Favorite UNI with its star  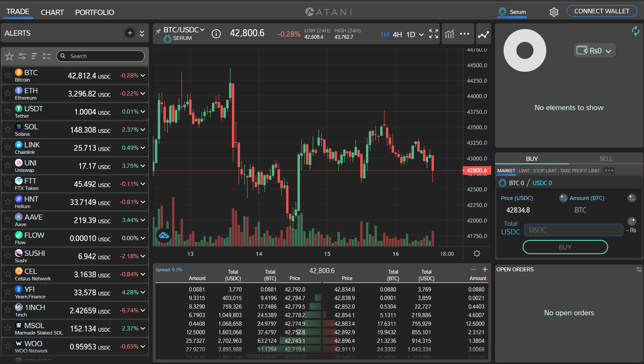pyautogui.click(x=8, y=165)
